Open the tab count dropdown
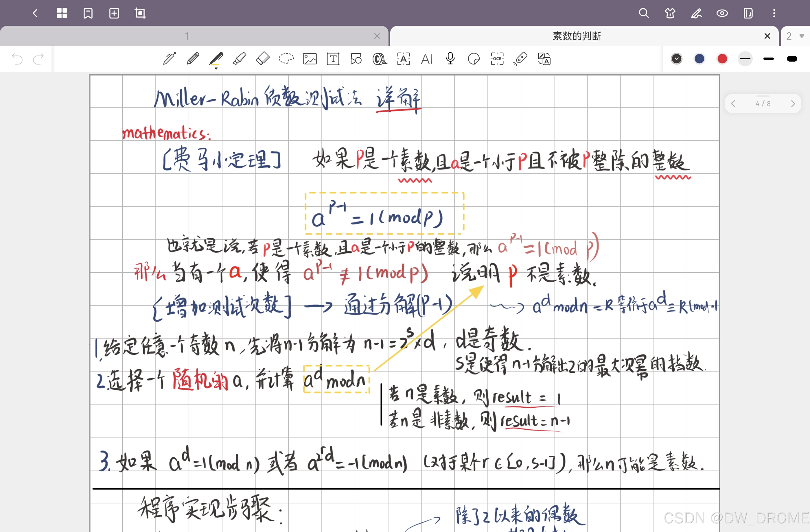 (x=795, y=36)
